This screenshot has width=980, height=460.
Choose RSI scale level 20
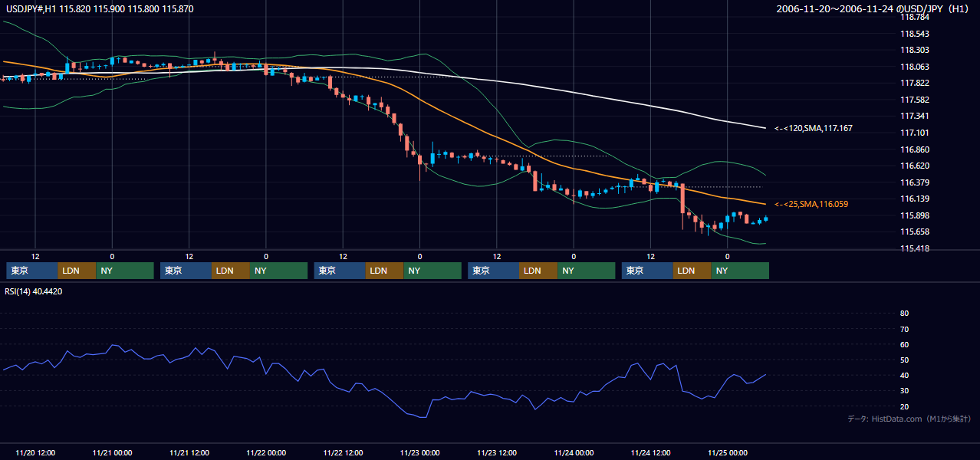click(904, 406)
